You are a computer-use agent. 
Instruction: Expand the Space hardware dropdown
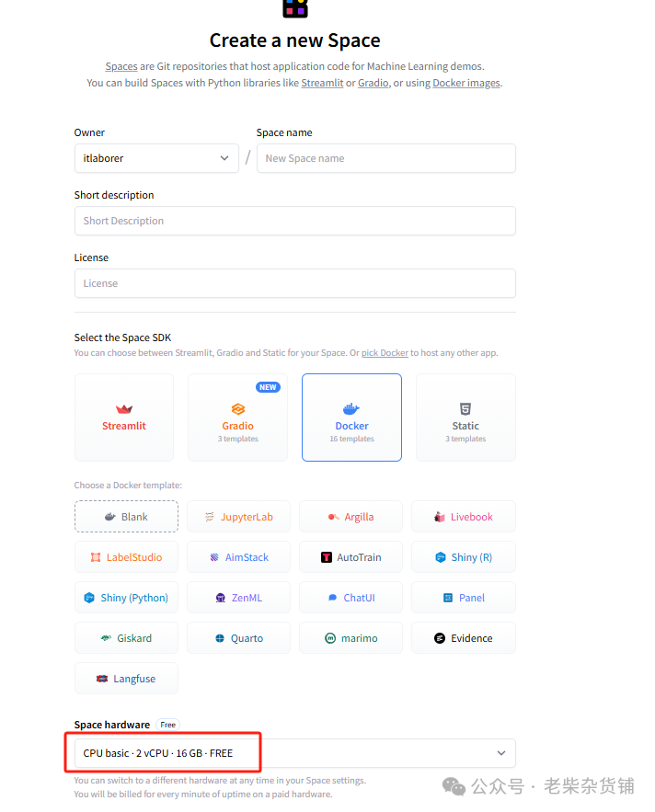pyautogui.click(x=294, y=753)
